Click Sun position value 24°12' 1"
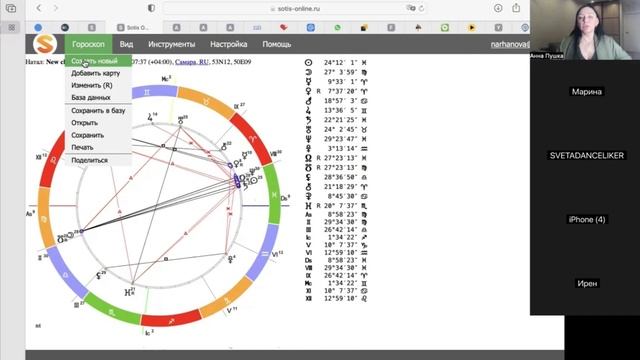 [340, 62]
